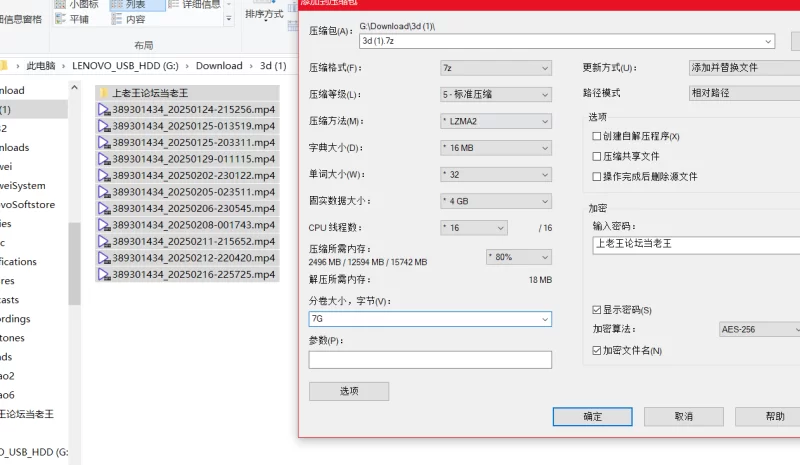Click the video icon of 389301434_20250124-215256.mp4
Viewport: 800px width, 465px height.
[x=104, y=110]
